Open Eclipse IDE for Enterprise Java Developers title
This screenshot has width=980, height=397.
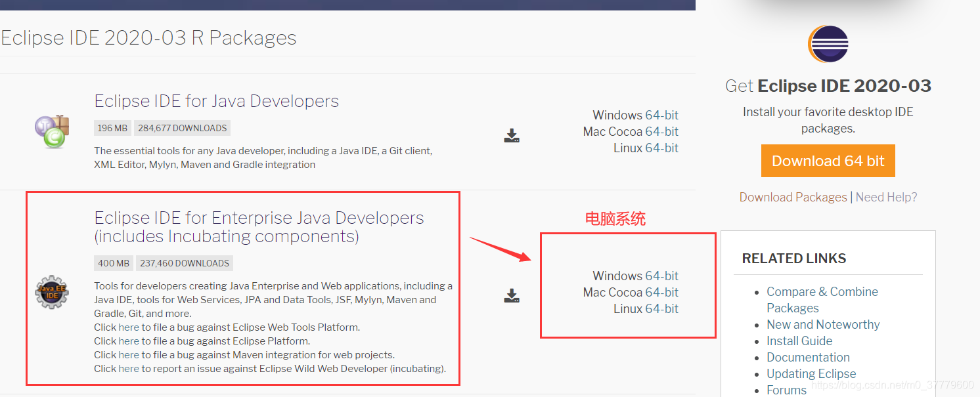click(259, 226)
